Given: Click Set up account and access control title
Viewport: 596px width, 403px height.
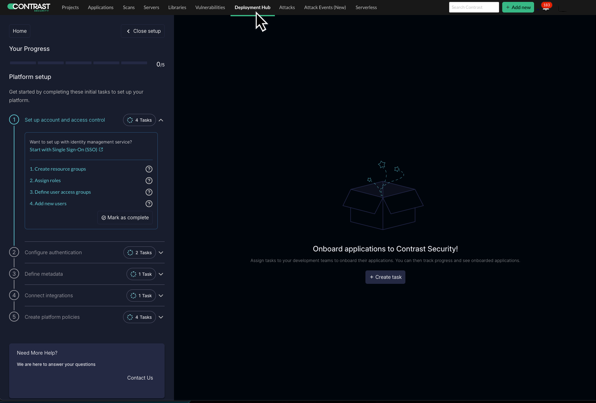Looking at the screenshot, I should point(65,120).
